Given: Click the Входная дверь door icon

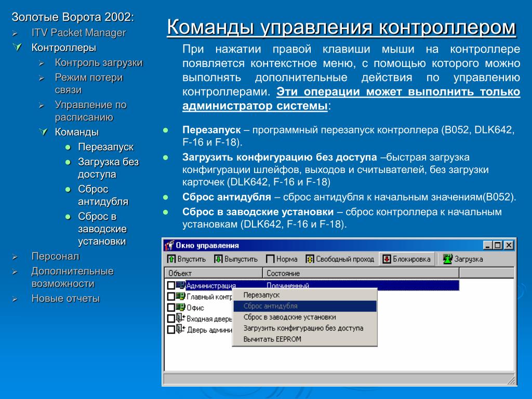Looking at the screenshot, I should tap(180, 318).
